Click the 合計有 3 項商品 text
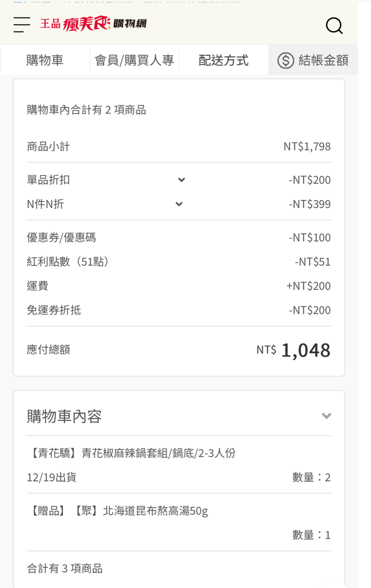 64,569
